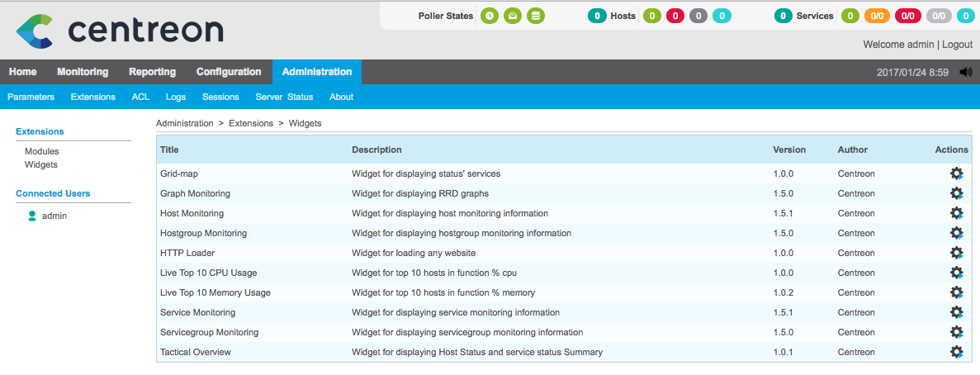Click the poller clock latency icon
Image resolution: width=980 pixels, height=375 pixels.
point(490,16)
